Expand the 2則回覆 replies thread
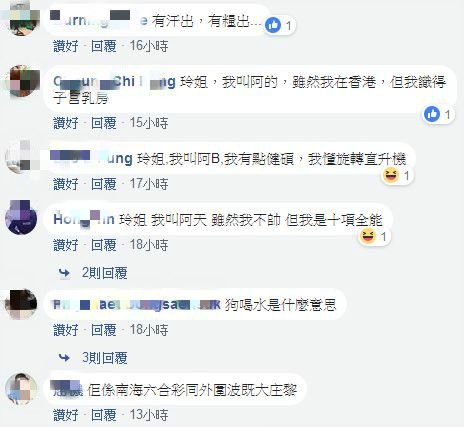This screenshot has width=464, height=427. (105, 273)
